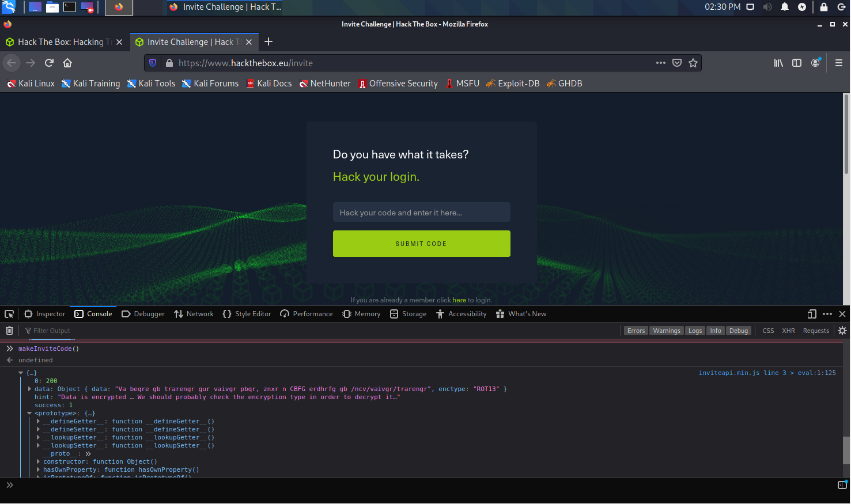This screenshot has width=851, height=504.
Task: Toggle the Warnings filter button
Action: pyautogui.click(x=667, y=331)
